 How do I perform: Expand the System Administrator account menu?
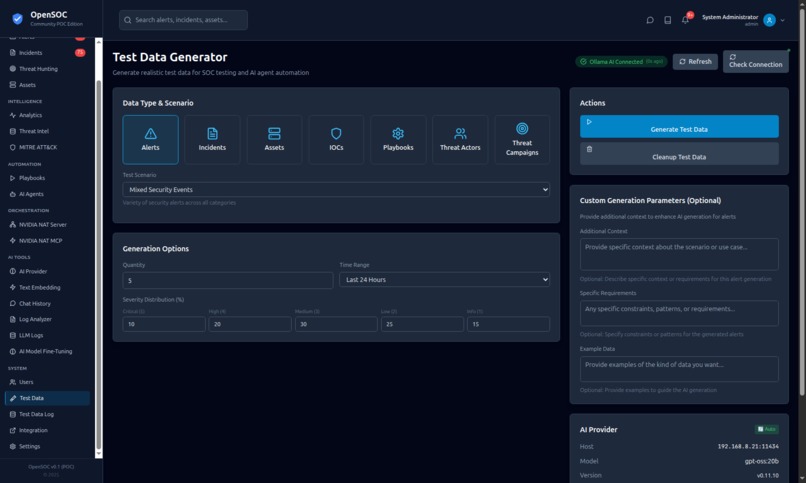(x=782, y=21)
